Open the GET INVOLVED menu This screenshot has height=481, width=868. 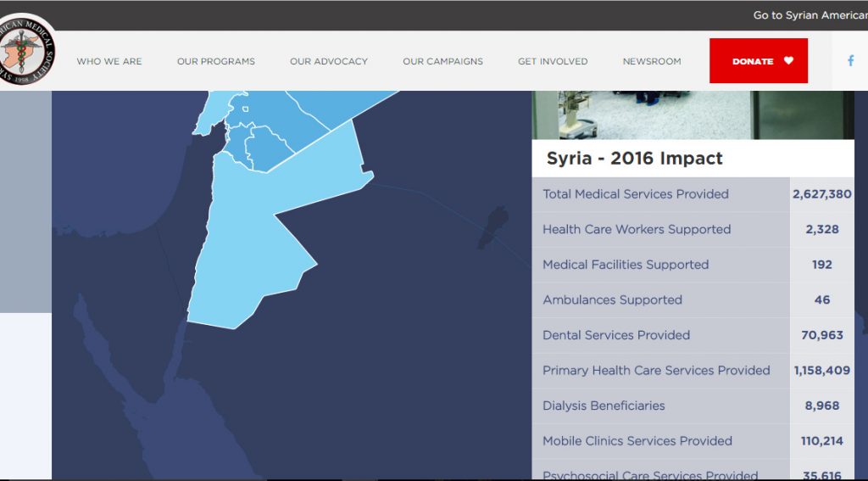553,61
